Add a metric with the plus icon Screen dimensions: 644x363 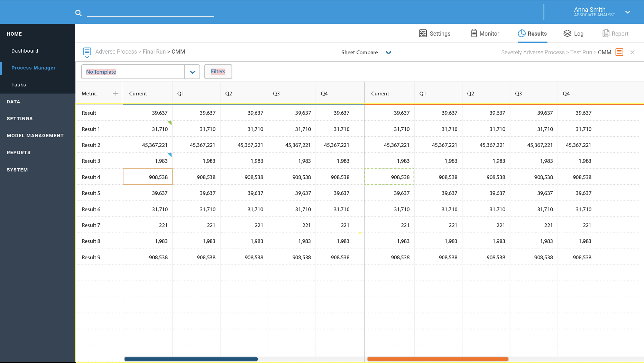(116, 94)
